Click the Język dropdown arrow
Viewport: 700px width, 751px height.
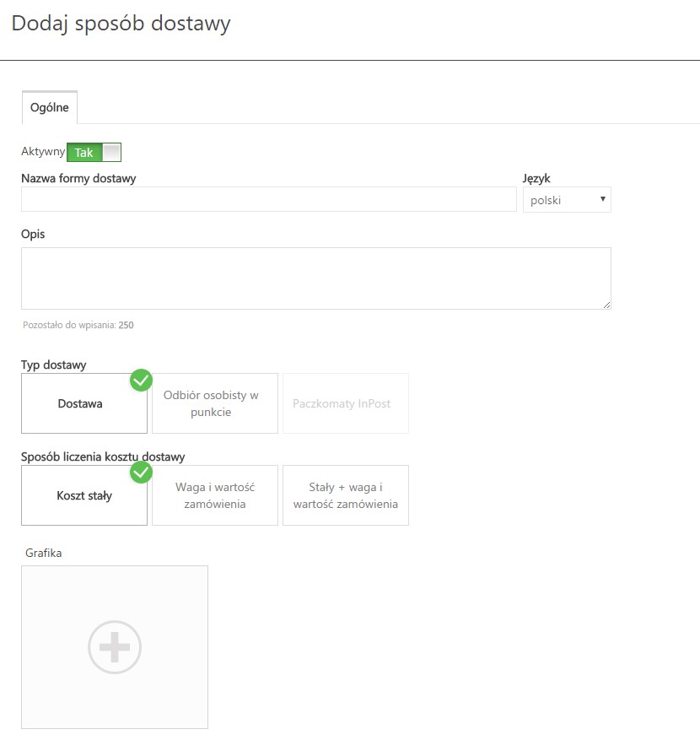point(603,199)
